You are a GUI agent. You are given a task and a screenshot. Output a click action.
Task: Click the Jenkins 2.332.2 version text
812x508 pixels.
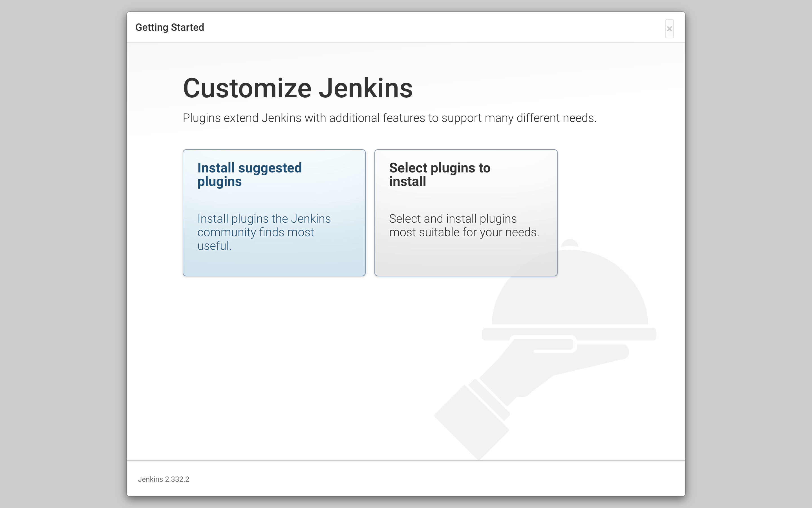[x=164, y=479]
